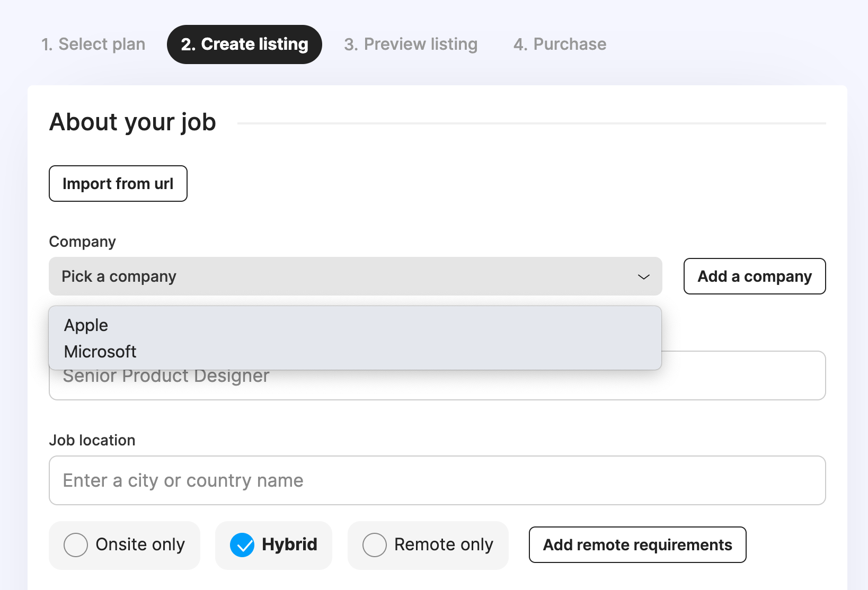Click the Create listing step tab
Image resolution: width=868 pixels, height=590 pixels.
click(x=244, y=44)
